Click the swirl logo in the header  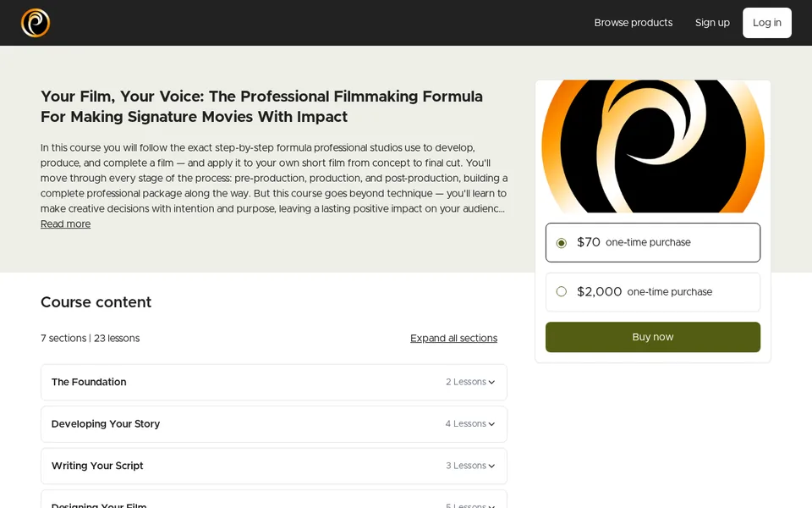(36, 23)
